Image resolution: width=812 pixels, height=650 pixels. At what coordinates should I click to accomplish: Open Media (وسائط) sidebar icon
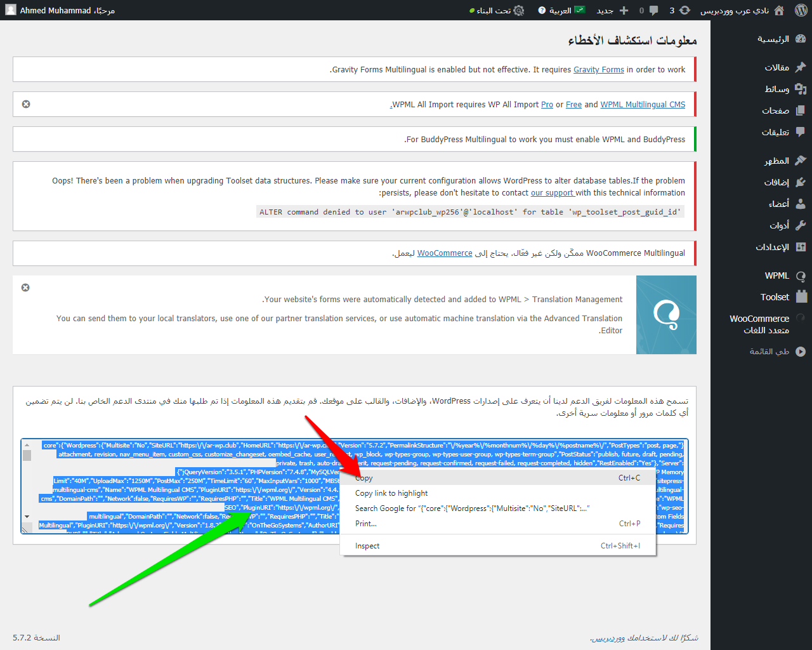pos(801,89)
